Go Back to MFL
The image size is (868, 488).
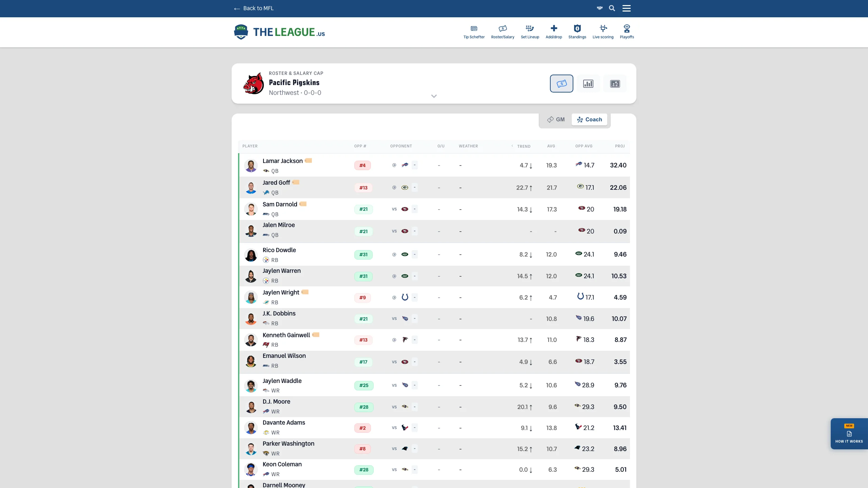pos(253,8)
